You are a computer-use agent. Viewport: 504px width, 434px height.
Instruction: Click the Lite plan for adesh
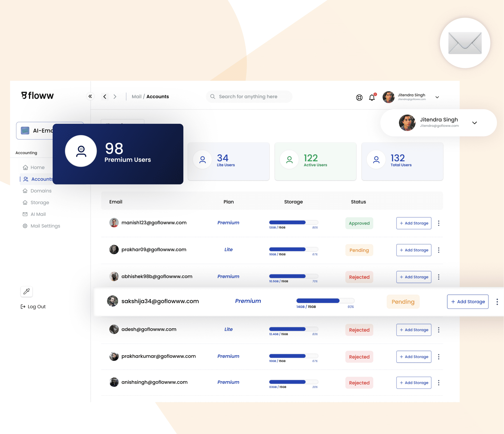point(228,329)
